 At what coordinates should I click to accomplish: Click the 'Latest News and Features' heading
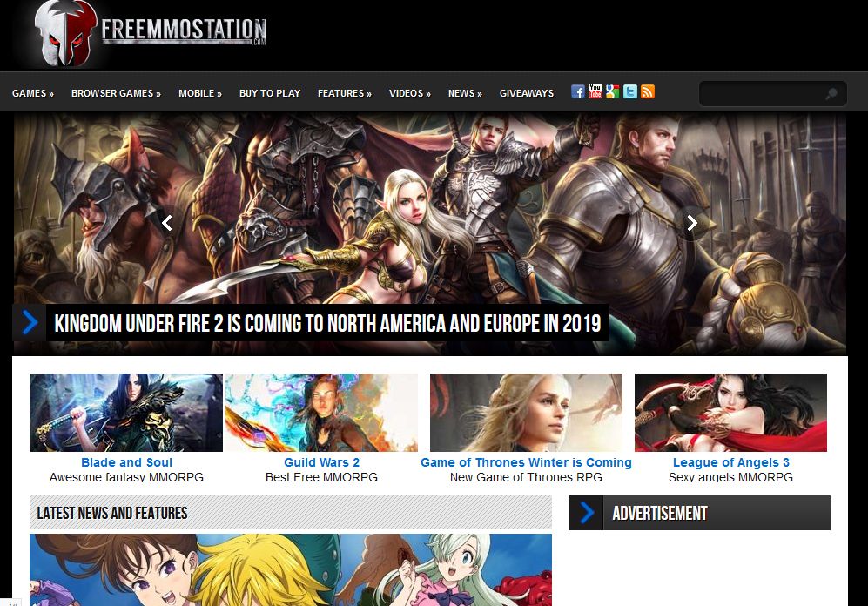112,513
